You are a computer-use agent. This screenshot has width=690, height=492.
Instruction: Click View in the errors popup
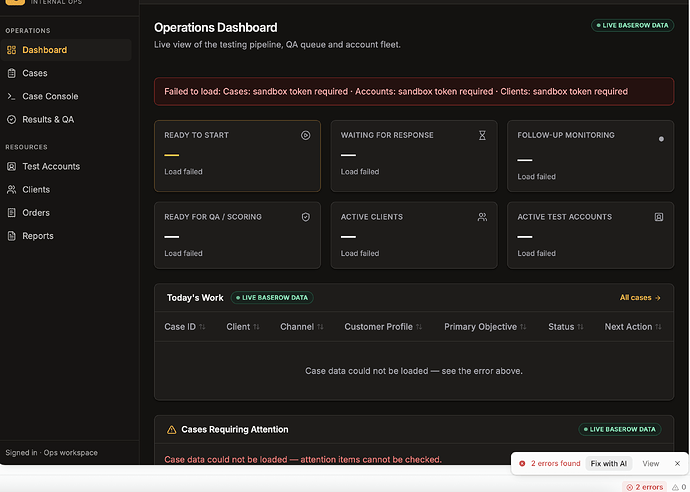tap(650, 463)
